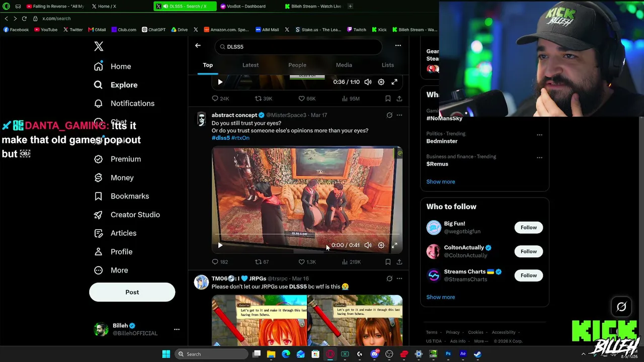Repost the post with 39K reposts
The width and height of the screenshot is (644, 362).
point(264,99)
